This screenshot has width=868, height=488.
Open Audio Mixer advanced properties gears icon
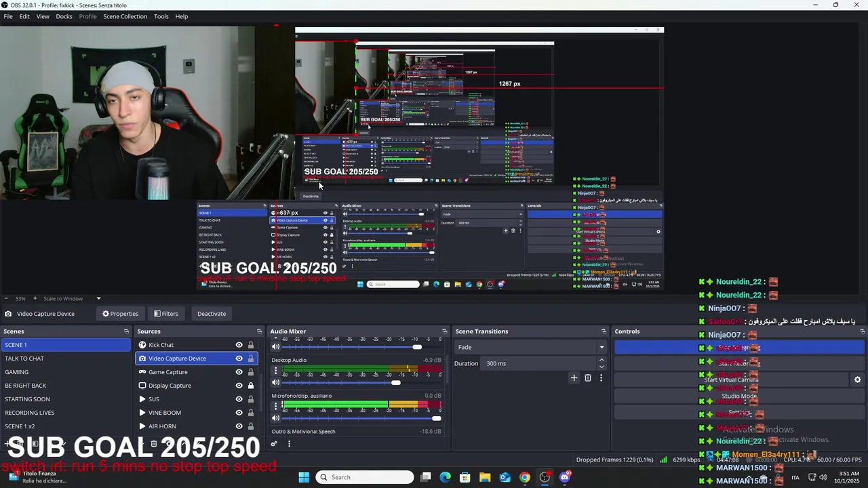pos(274,444)
